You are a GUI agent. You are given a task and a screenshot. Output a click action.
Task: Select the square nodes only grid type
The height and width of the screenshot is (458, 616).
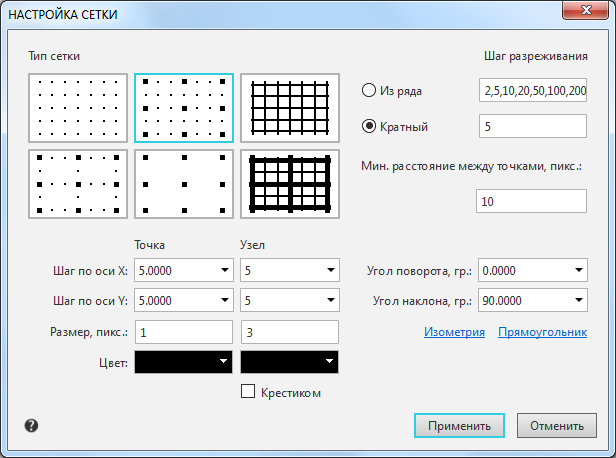184,184
